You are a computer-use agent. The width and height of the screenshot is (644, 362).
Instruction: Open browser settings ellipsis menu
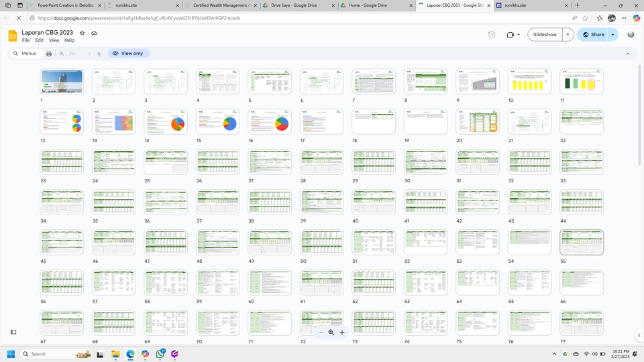(x=624, y=18)
